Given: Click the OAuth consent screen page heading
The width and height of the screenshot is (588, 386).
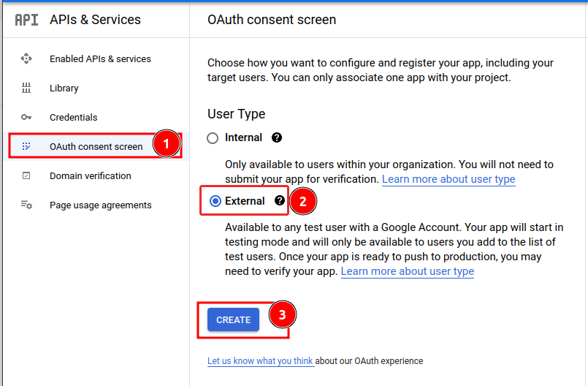Looking at the screenshot, I should 272,20.
